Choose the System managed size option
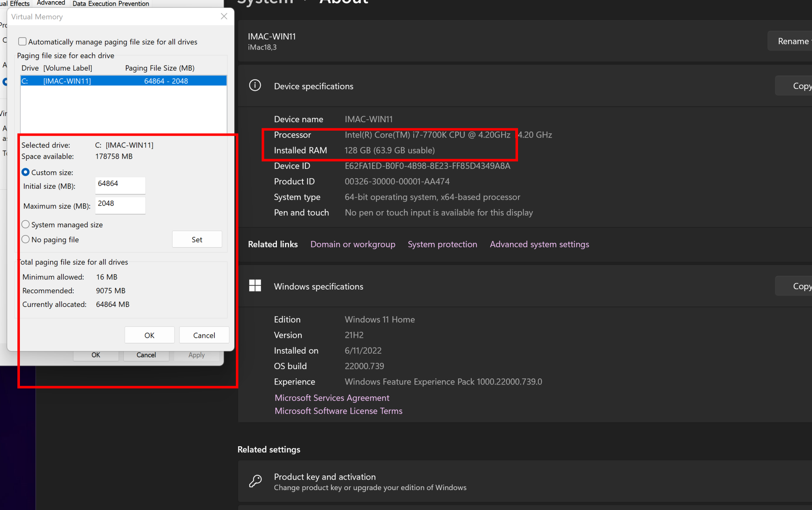This screenshot has height=510, width=812. click(x=26, y=225)
